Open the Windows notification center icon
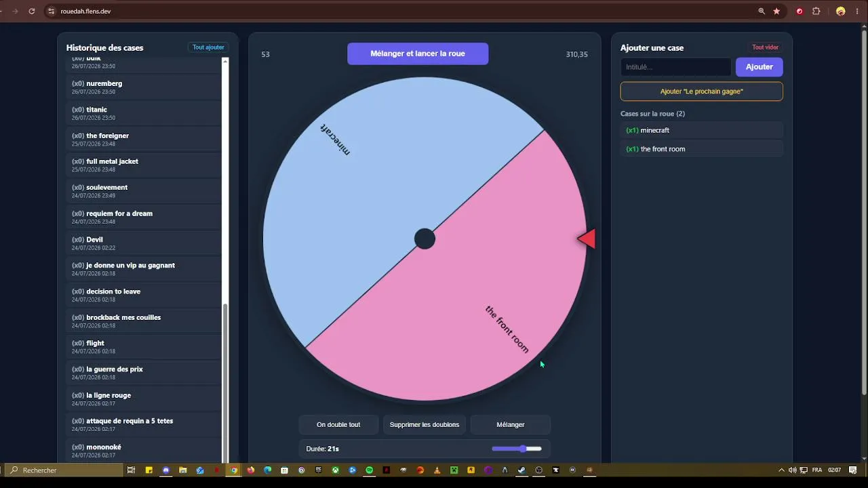The width and height of the screenshot is (868, 488). click(853, 470)
